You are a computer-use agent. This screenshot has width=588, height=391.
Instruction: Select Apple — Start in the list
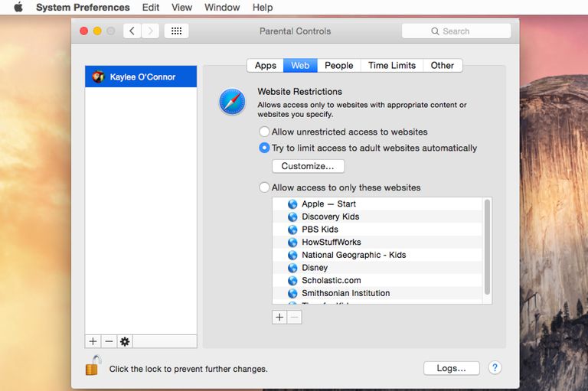click(377, 204)
